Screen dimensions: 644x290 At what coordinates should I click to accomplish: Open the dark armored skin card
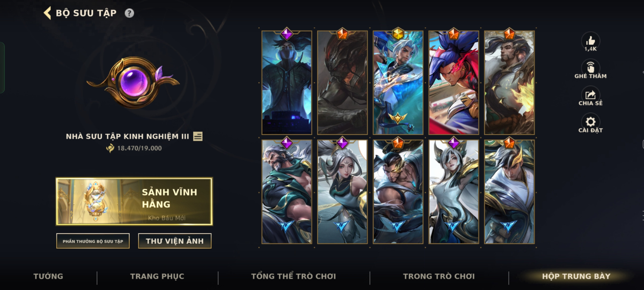click(342, 82)
